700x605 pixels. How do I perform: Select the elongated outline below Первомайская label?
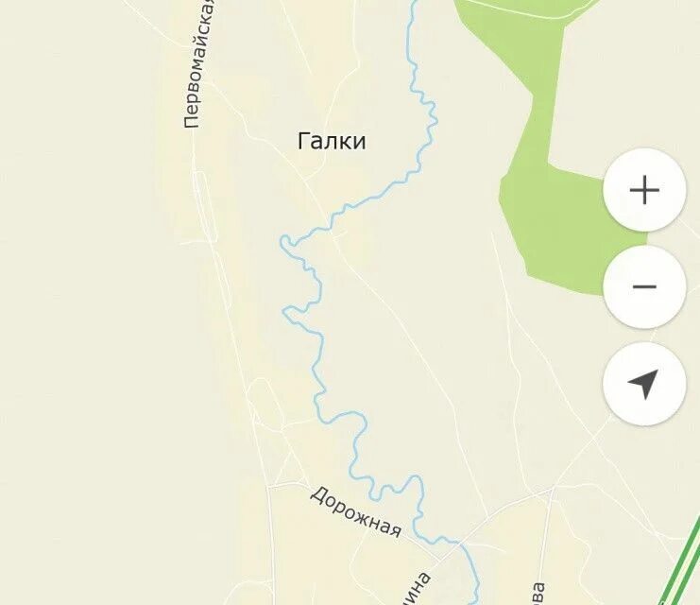(205, 205)
